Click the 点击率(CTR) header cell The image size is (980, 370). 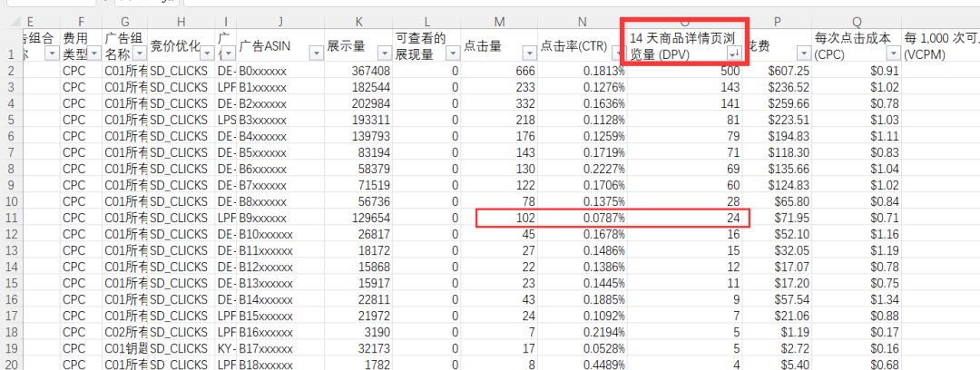[582, 46]
